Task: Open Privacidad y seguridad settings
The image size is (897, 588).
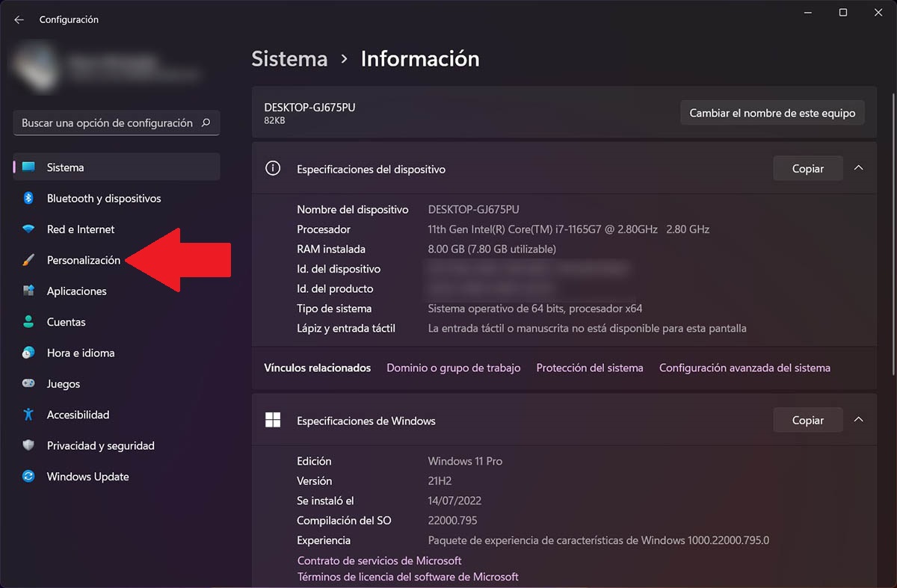Action: click(117, 445)
